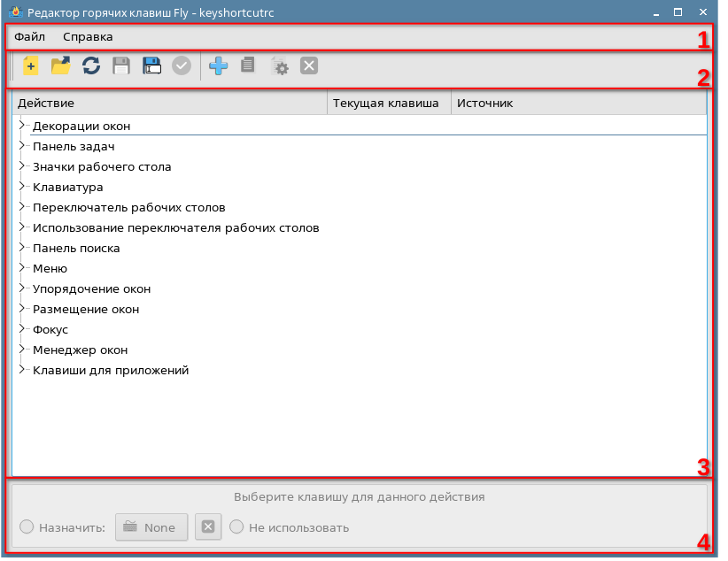Open the Справка menu

pyautogui.click(x=88, y=36)
